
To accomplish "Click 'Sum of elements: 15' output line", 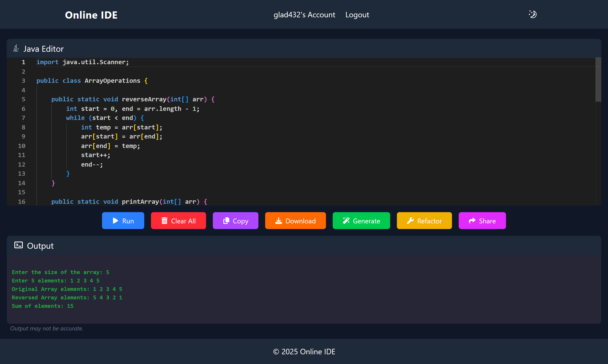I will point(43,306).
